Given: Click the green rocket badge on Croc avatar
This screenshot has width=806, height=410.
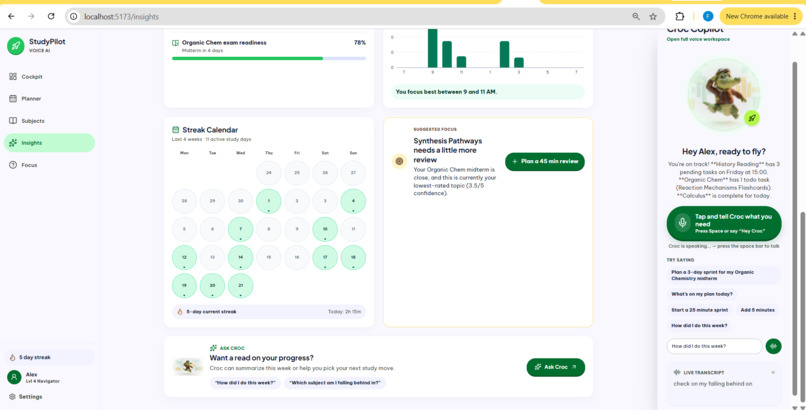Looking at the screenshot, I should 752,118.
